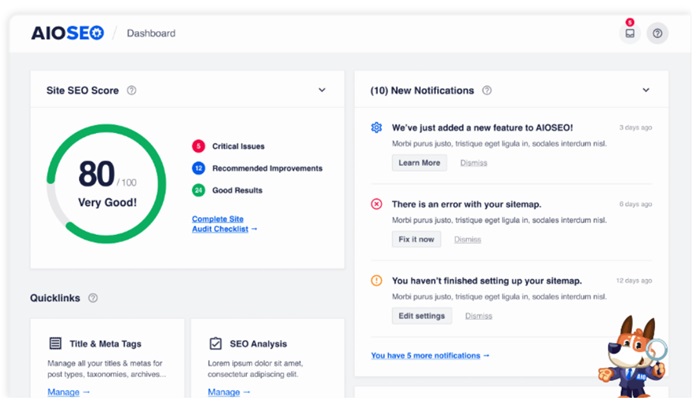Click the red error icon for sitemap error

point(377,204)
